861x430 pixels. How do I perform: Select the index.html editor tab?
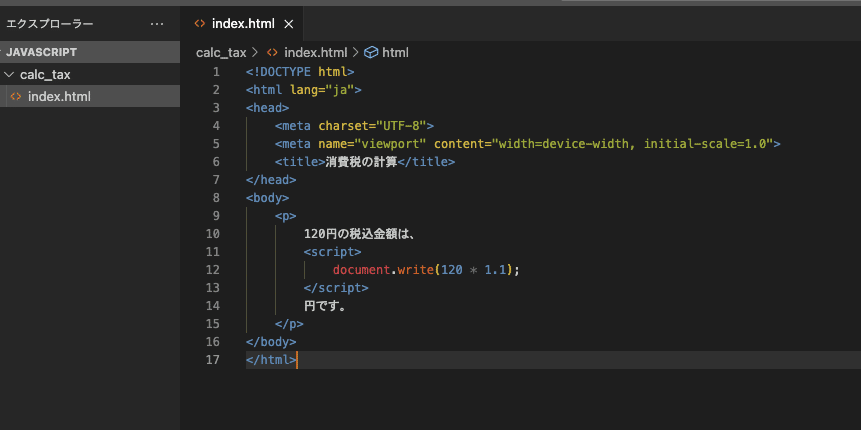coord(242,23)
